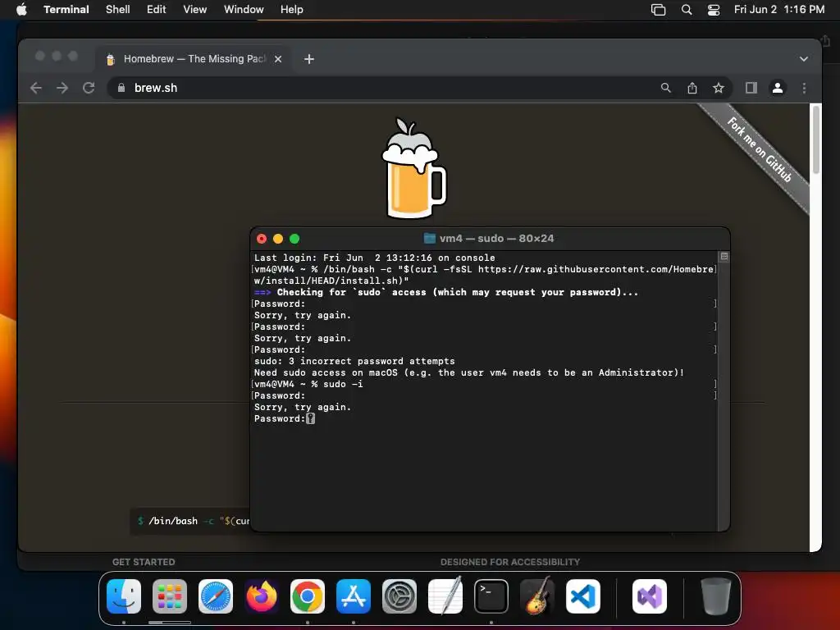
Task: Close the Homebrew browser tab
Action: (278, 59)
